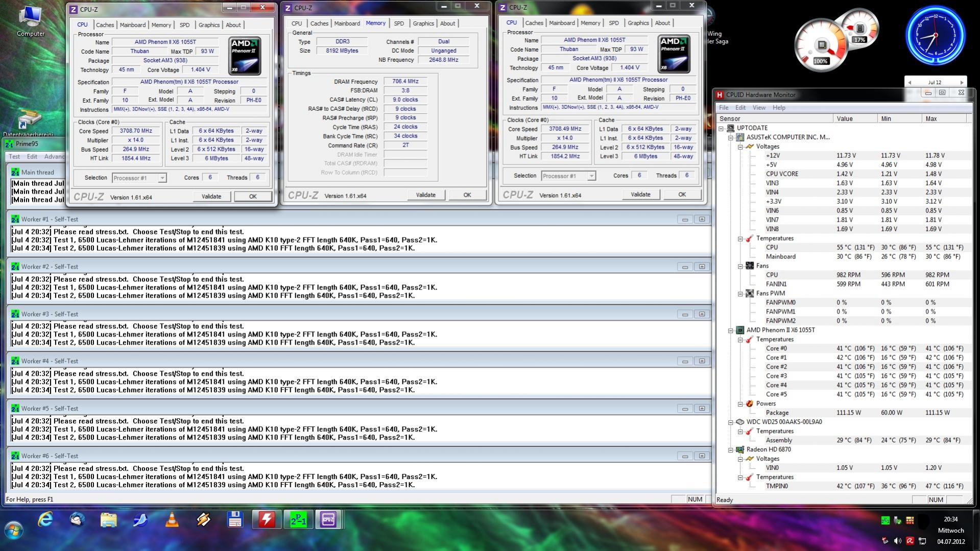This screenshot has width=980, height=551.
Task: Open the File menu in Hardware Monitor
Action: coord(724,108)
